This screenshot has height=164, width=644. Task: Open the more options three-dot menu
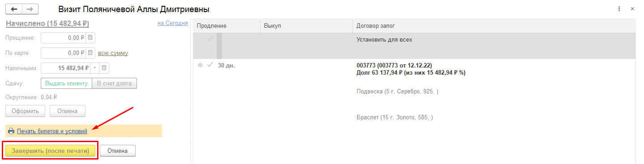(619, 9)
